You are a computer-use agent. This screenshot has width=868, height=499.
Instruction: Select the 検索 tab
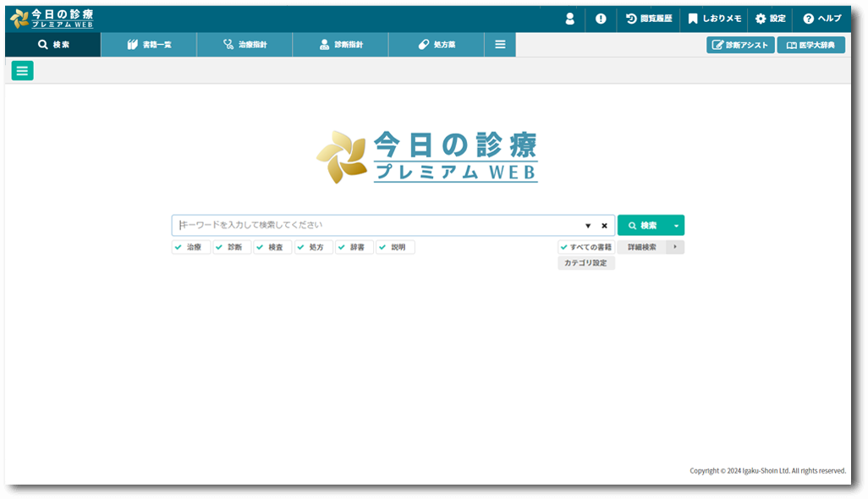pos(53,45)
